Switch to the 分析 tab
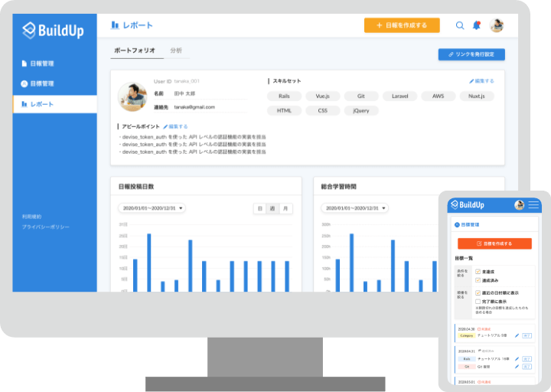The width and height of the screenshot is (551, 392). click(x=176, y=51)
